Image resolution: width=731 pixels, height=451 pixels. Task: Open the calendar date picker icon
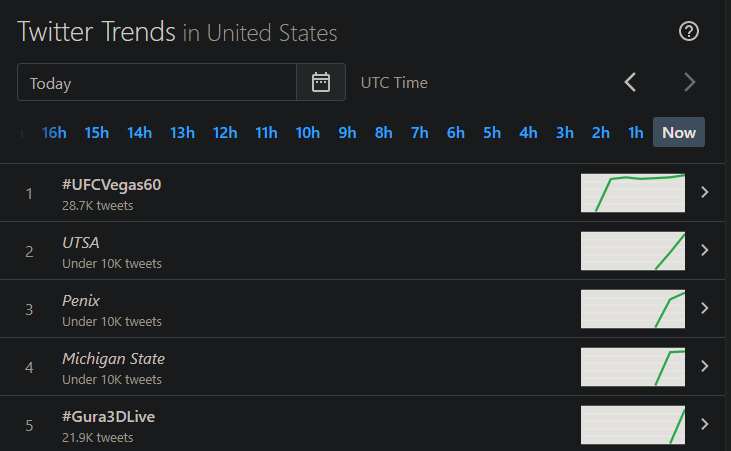[321, 82]
